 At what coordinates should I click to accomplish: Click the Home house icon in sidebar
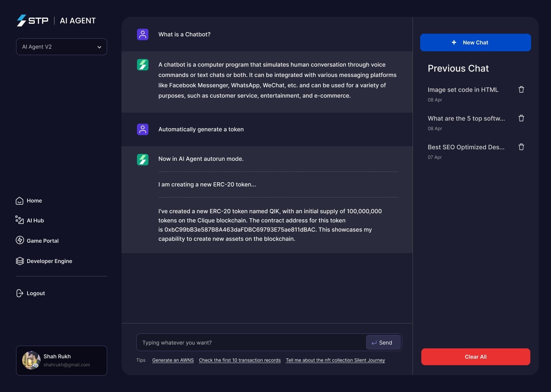click(20, 201)
